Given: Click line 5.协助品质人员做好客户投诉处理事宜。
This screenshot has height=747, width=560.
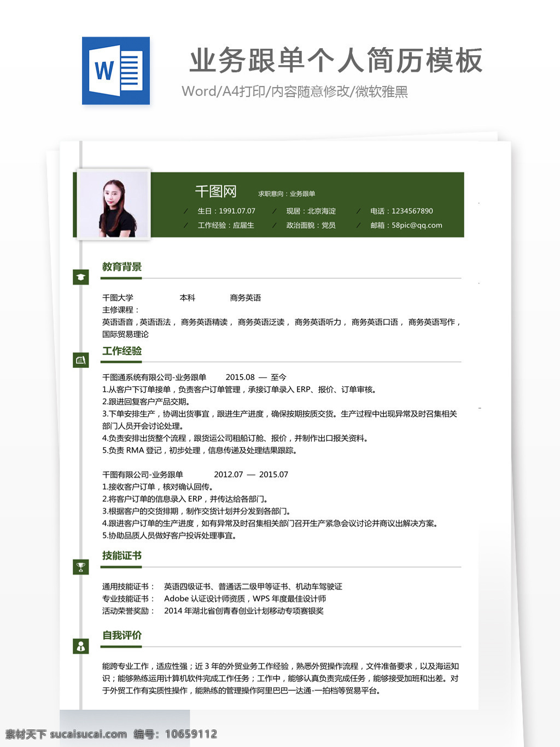Looking at the screenshot, I should coord(170,535).
